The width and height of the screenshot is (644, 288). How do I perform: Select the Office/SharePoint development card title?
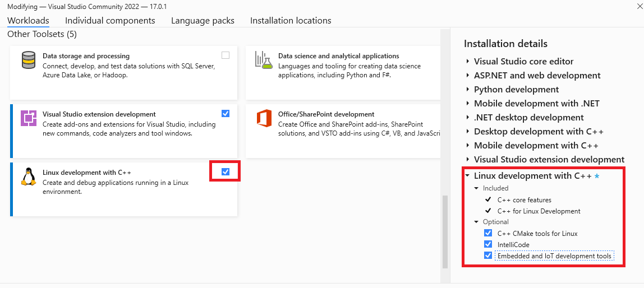[326, 114]
